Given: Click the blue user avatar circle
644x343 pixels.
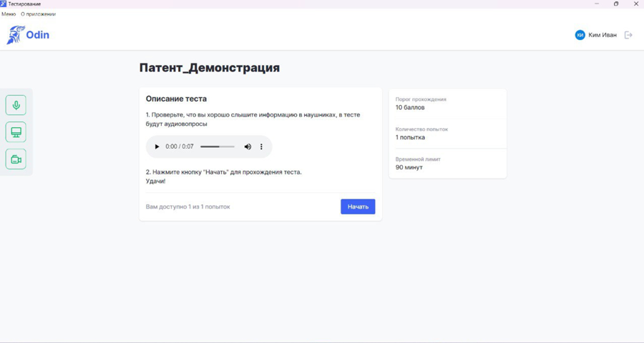Looking at the screenshot, I should [580, 35].
